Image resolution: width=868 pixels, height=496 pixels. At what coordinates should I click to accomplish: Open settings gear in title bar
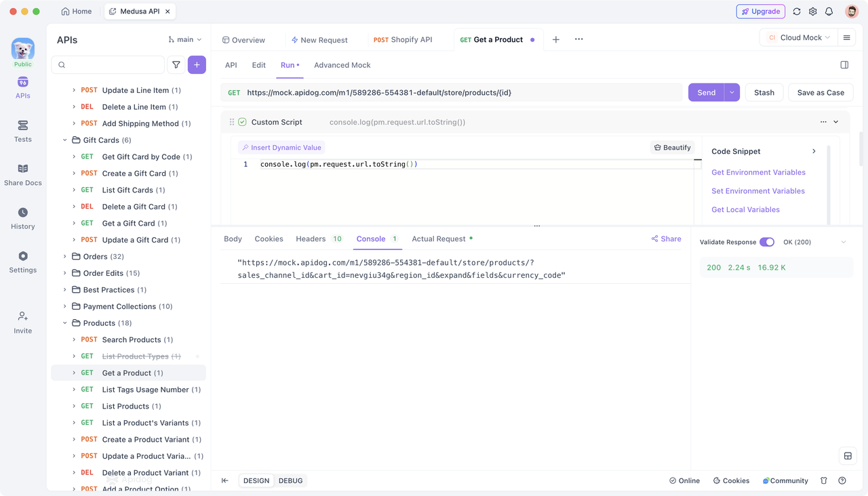(813, 12)
